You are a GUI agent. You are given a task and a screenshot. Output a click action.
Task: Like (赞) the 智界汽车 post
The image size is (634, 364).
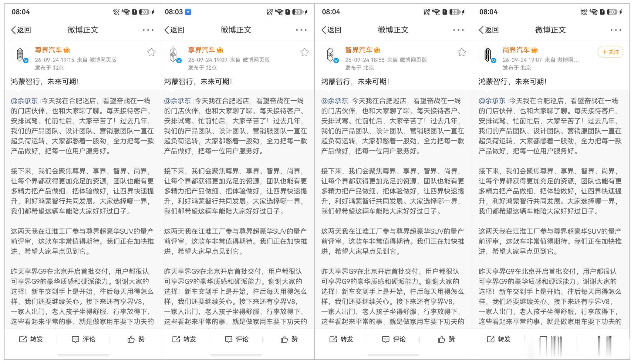click(x=446, y=339)
